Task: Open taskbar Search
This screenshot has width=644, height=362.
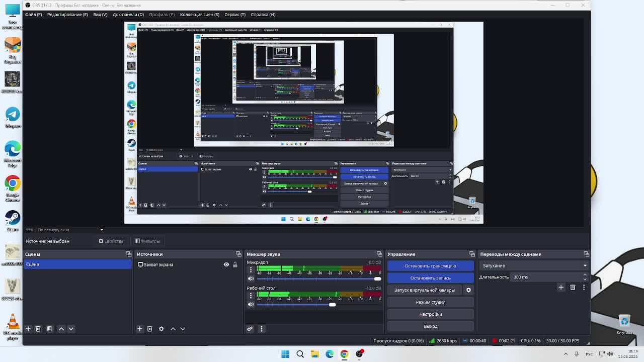Action: (x=300, y=354)
